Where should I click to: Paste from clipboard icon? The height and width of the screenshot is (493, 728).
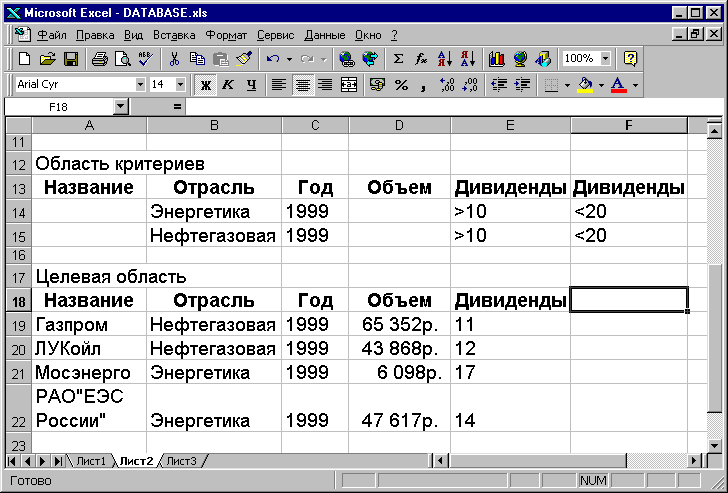221,59
